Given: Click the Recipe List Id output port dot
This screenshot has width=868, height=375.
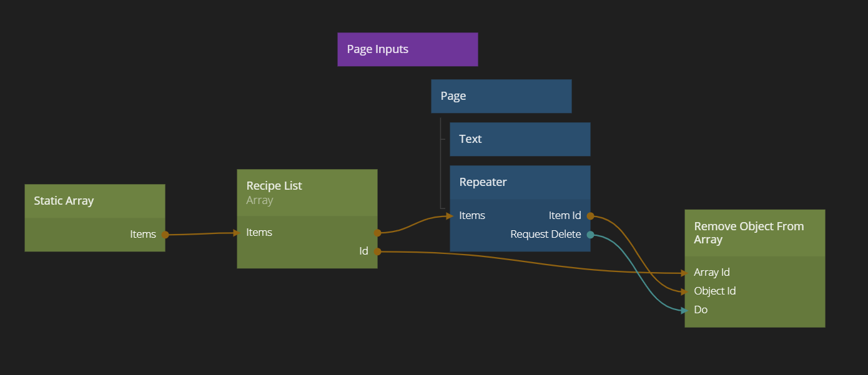Looking at the screenshot, I should [x=377, y=251].
